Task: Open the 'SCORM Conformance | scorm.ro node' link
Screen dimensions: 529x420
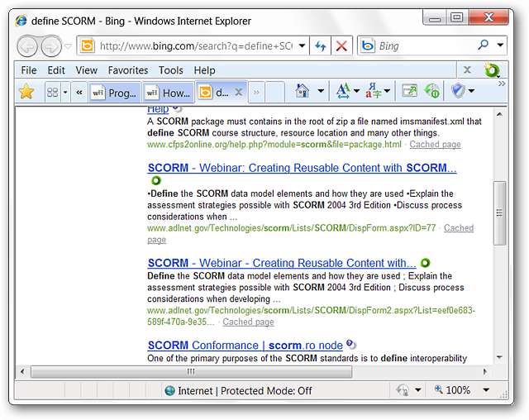Action: pyautogui.click(x=245, y=345)
